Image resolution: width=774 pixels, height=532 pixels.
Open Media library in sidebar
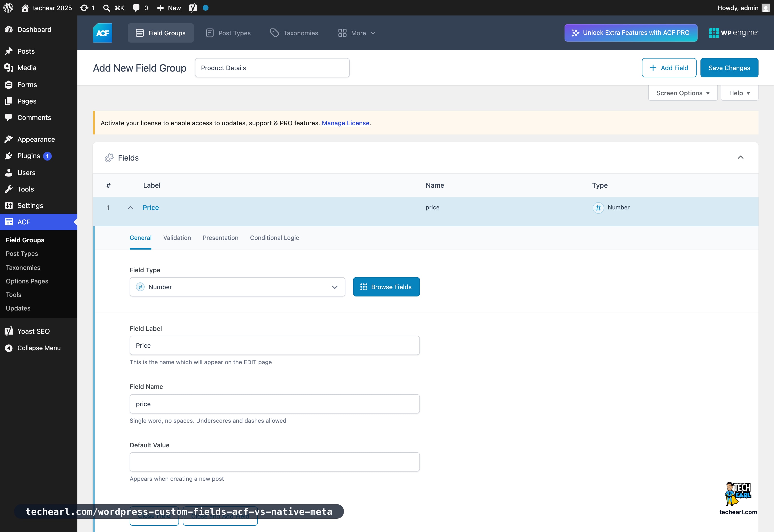click(x=39, y=68)
